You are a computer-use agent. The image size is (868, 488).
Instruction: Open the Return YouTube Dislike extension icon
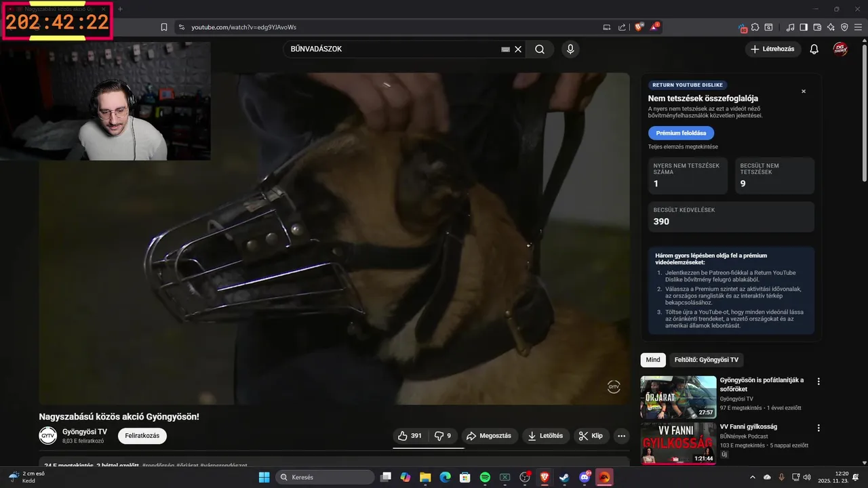click(743, 28)
